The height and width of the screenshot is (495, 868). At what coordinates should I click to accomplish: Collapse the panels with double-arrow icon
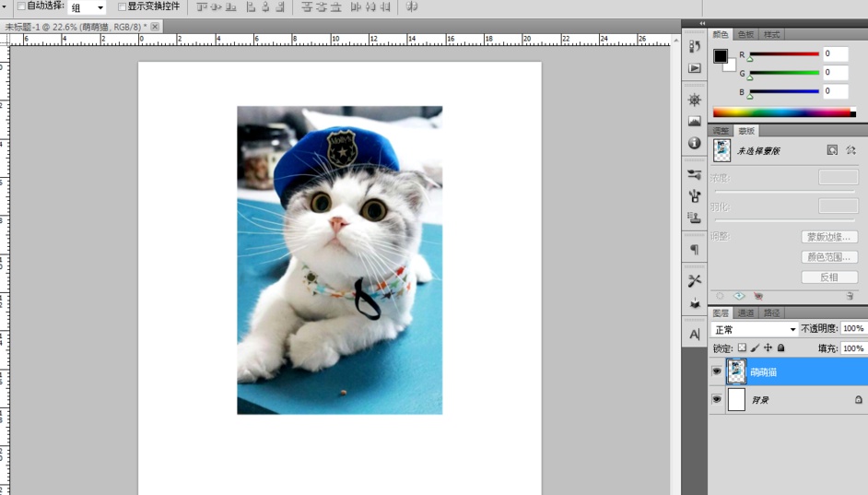[x=702, y=23]
